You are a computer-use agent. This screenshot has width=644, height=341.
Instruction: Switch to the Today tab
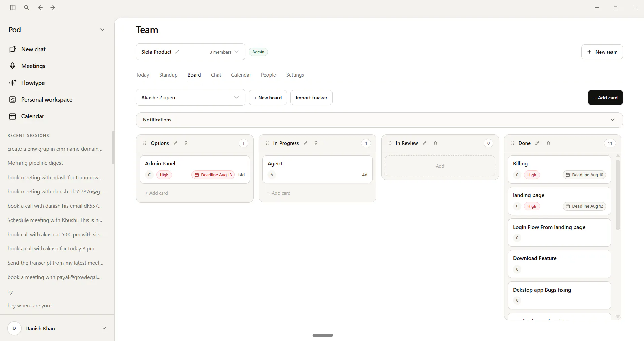[142, 75]
